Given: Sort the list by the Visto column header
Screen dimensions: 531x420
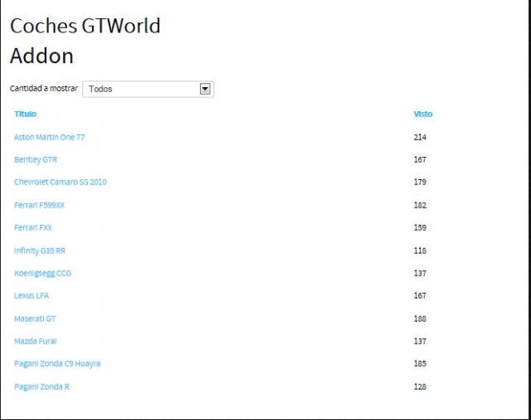Looking at the screenshot, I should [x=423, y=115].
